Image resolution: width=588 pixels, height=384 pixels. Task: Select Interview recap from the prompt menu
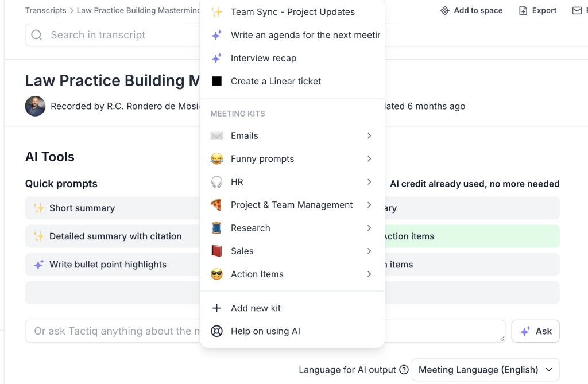[x=264, y=58]
